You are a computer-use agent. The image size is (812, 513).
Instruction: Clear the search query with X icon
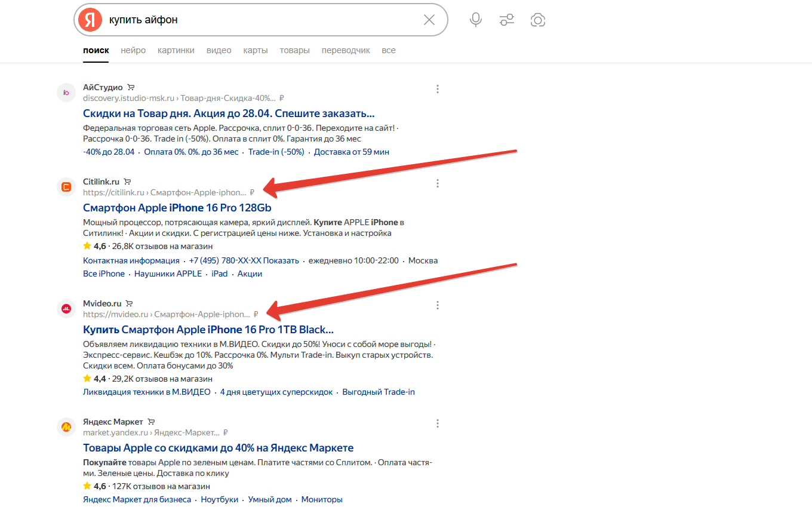pyautogui.click(x=429, y=20)
